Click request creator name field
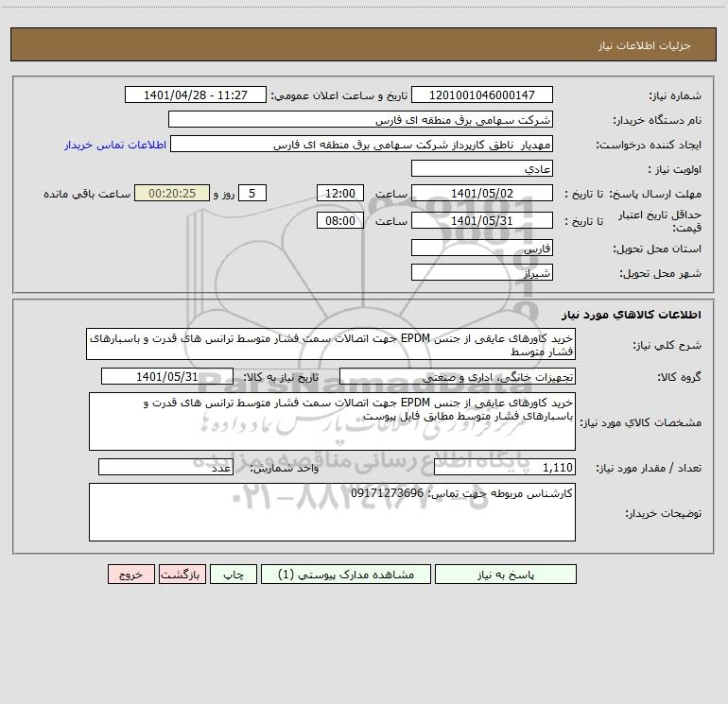728x704 pixels. coord(362,144)
